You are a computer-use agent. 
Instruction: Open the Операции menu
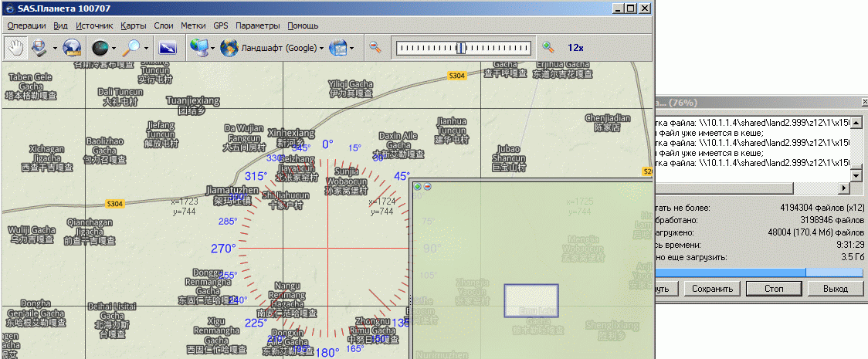click(26, 25)
